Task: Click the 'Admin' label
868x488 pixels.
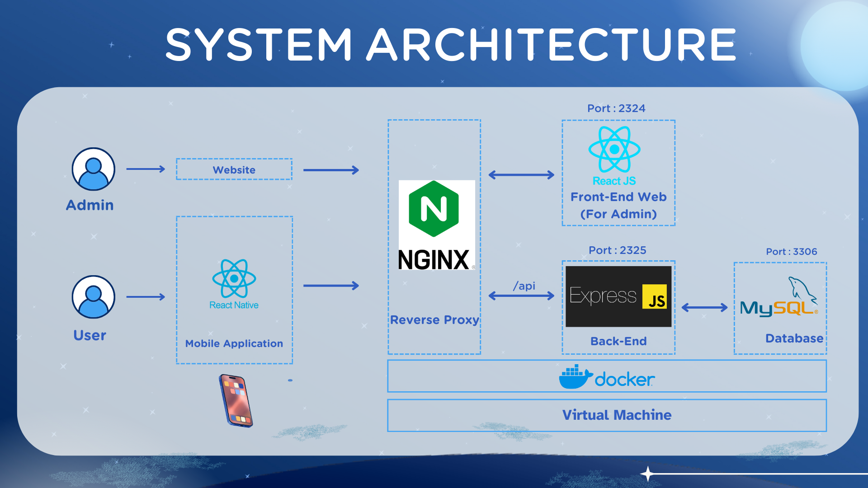Action: tap(90, 205)
